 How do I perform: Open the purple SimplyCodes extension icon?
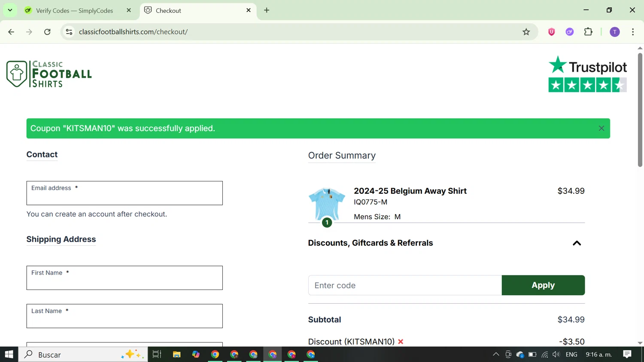[570, 32]
